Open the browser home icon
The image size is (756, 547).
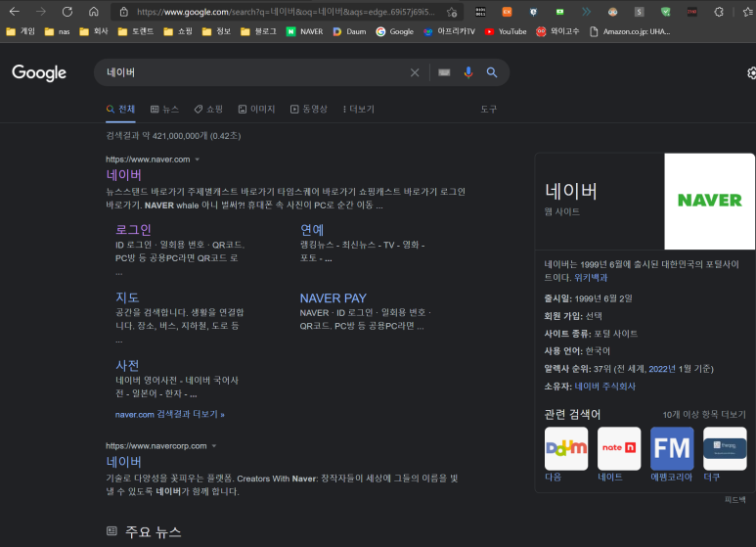(94, 11)
